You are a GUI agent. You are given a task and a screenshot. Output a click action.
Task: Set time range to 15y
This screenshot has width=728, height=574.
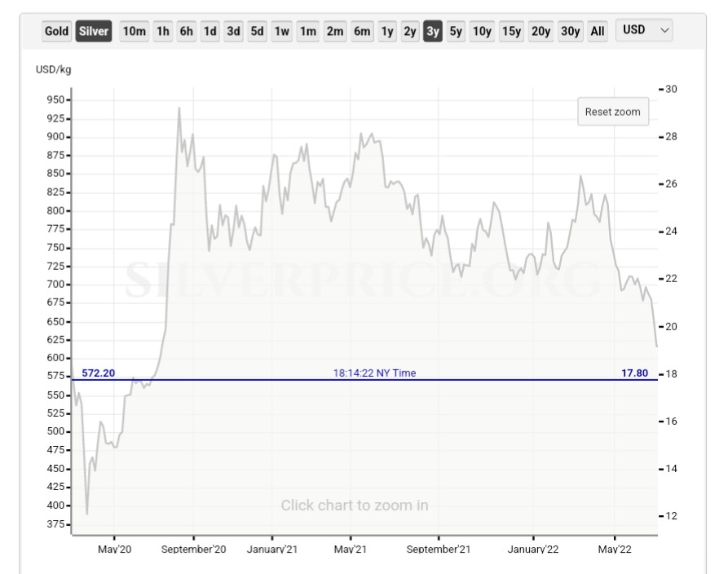click(x=511, y=31)
